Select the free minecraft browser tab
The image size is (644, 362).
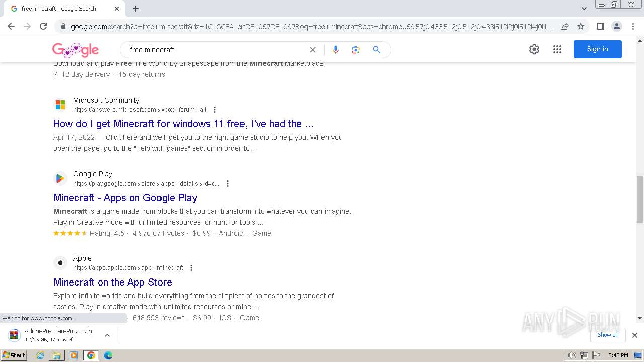coord(64,9)
